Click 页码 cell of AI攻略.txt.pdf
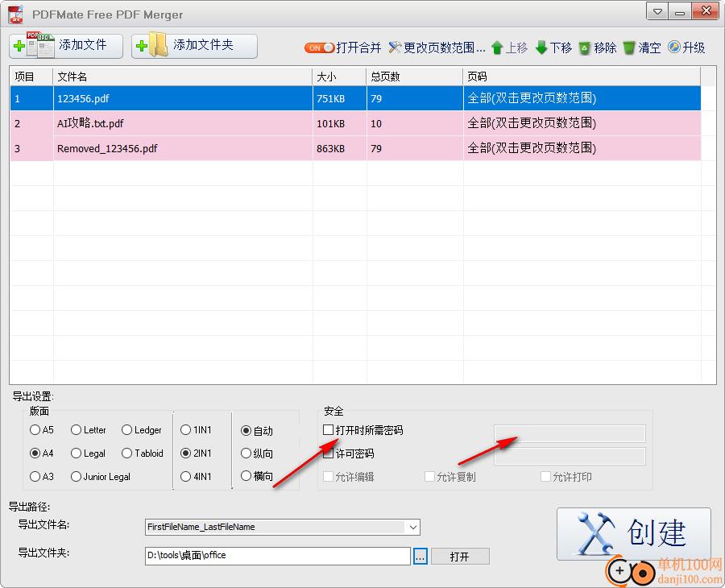 click(582, 123)
